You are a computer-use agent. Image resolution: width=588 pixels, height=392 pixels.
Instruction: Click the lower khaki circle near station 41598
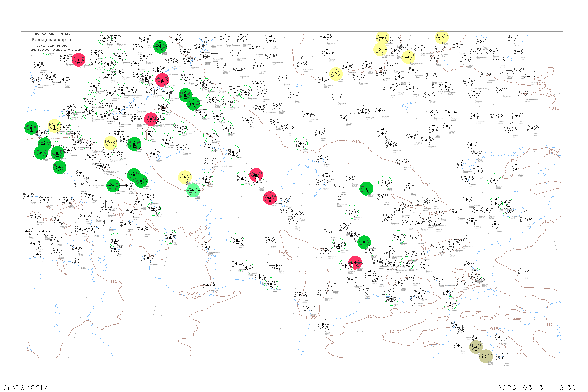(x=486, y=356)
